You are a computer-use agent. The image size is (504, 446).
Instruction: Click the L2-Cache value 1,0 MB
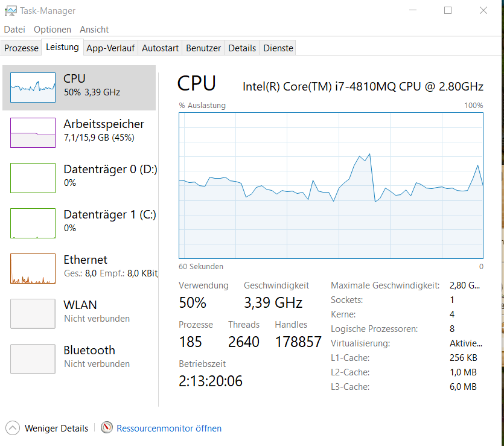pos(463,372)
